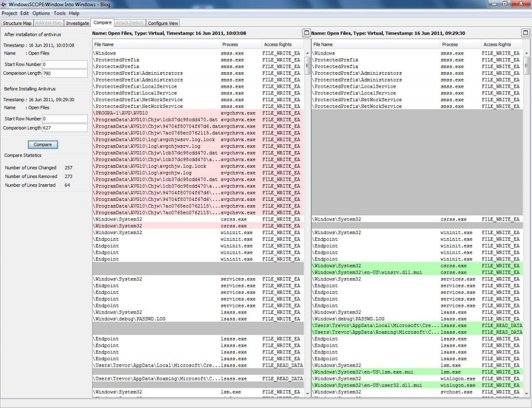Viewport: 532px width, 408px height.
Task: Switch to the Configure View tab
Action: coord(163,23)
